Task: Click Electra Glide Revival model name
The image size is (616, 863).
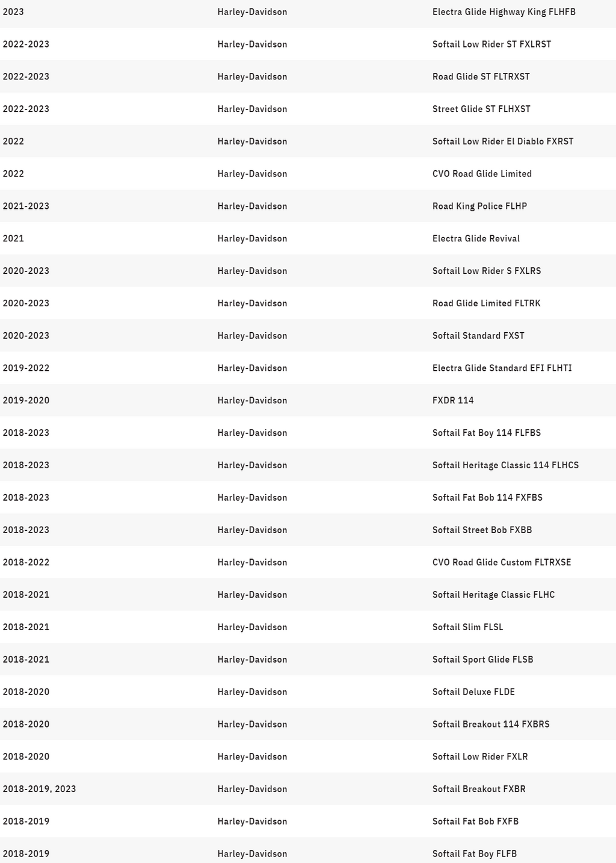Action: pyautogui.click(x=476, y=239)
